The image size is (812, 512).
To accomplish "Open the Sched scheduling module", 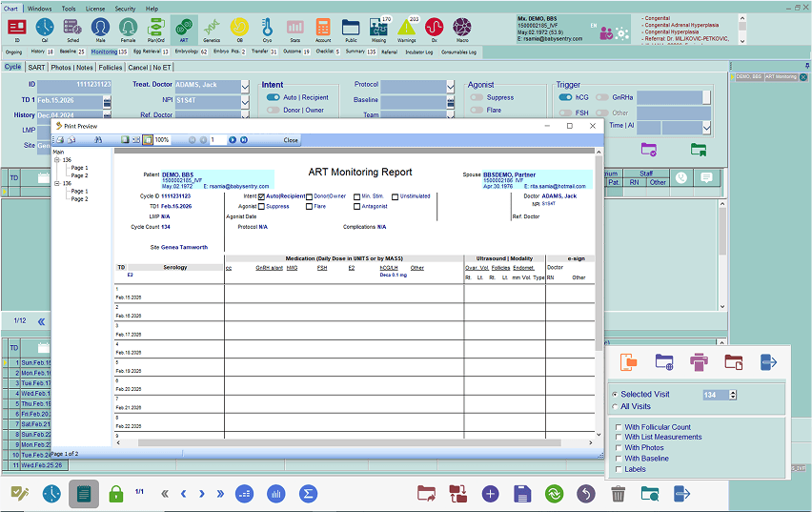I will 72,31.
